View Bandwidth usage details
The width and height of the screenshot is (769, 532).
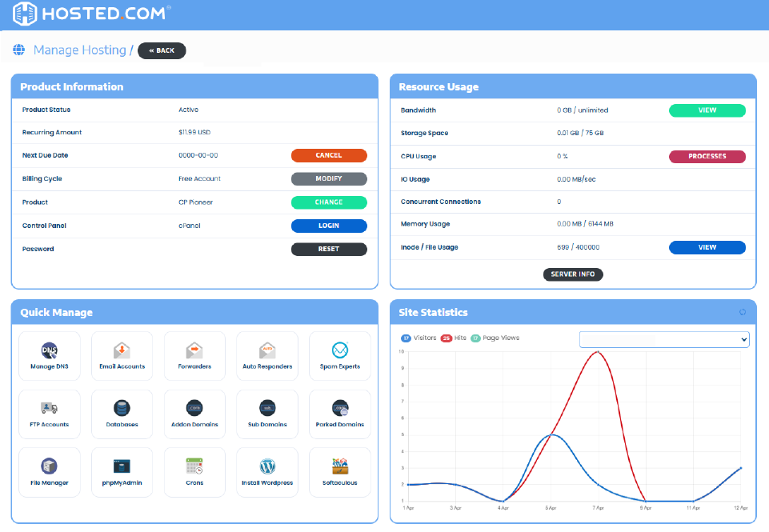click(x=707, y=110)
